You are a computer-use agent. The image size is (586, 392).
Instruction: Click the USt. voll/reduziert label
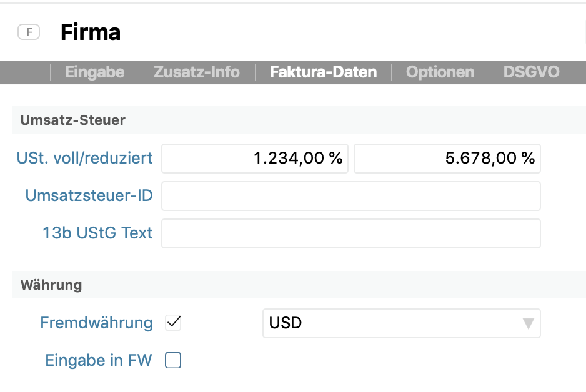click(84, 159)
